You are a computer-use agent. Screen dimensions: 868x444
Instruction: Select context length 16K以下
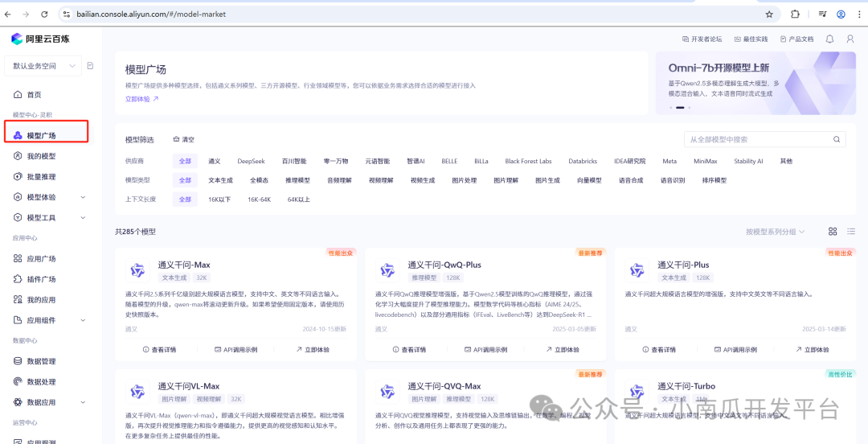tap(219, 199)
